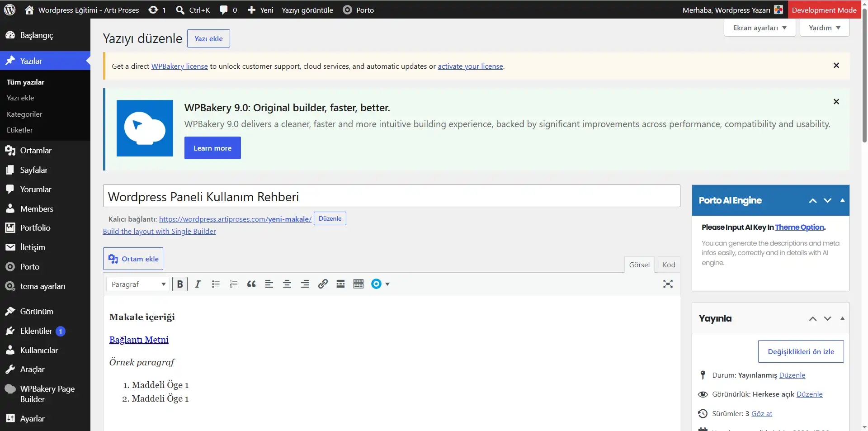Align text right
The height and width of the screenshot is (431, 868).
tap(305, 284)
